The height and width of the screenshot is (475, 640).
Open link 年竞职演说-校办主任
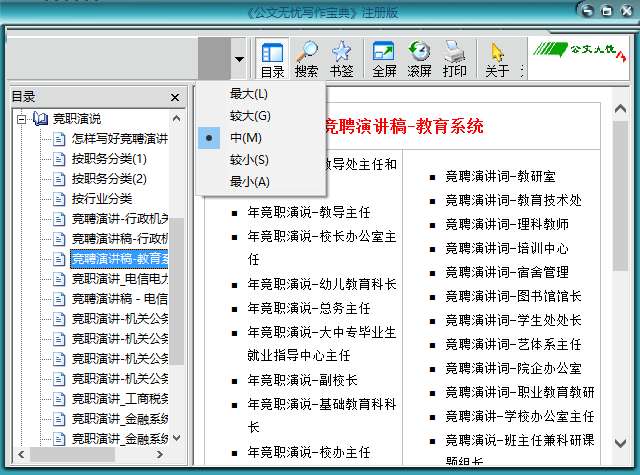(x=309, y=452)
